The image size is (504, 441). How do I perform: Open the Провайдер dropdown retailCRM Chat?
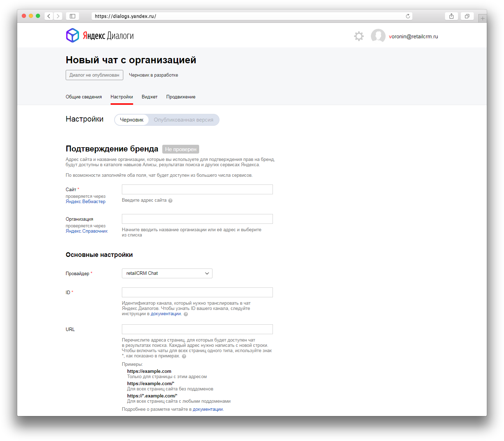[x=167, y=273]
